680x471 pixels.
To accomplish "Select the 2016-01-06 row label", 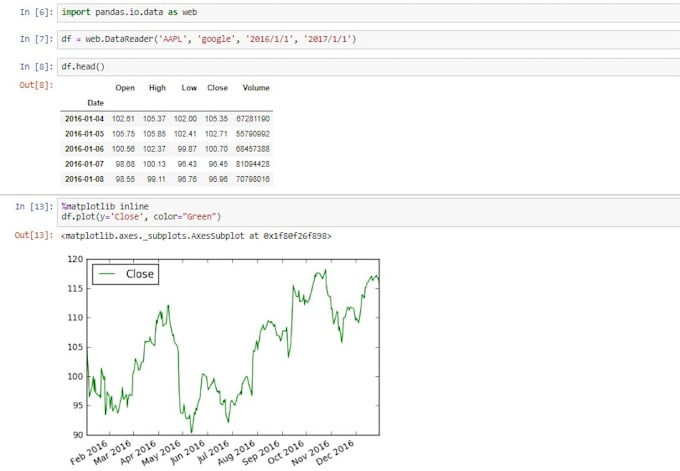I will coord(85,149).
